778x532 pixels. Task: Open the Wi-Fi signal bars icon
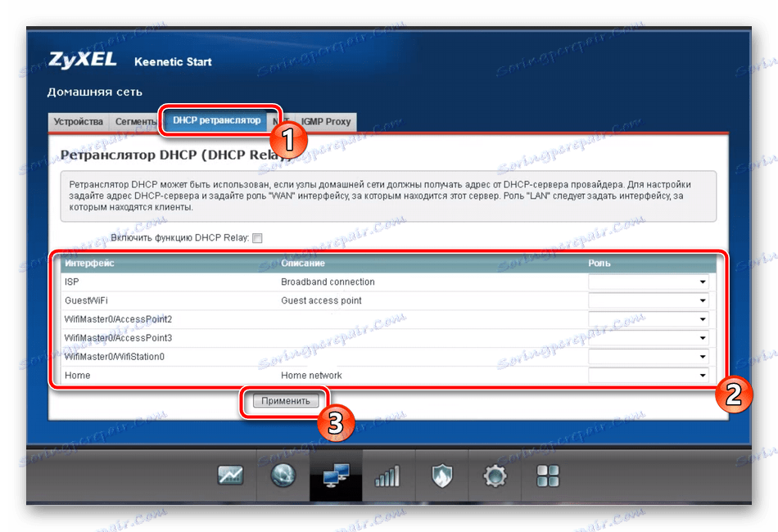click(387, 476)
